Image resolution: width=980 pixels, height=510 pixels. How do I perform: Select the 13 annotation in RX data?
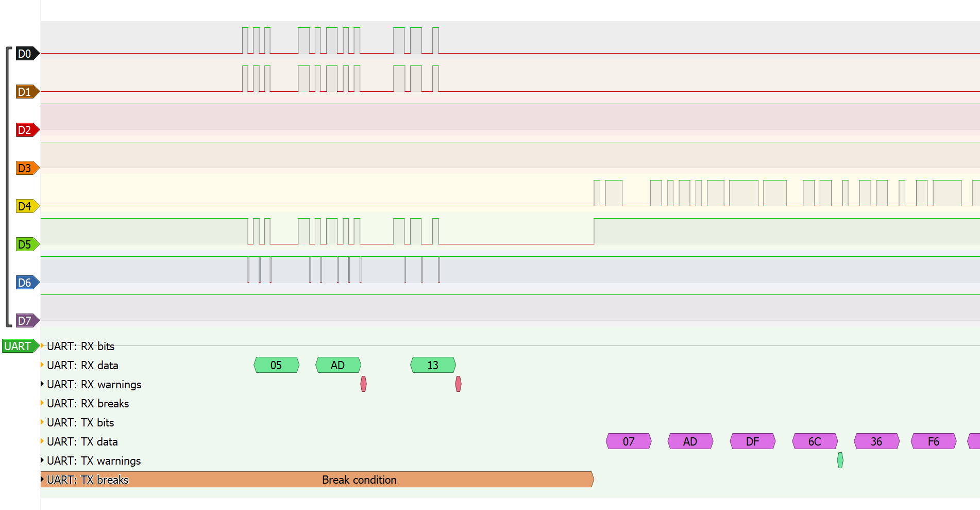coord(432,365)
